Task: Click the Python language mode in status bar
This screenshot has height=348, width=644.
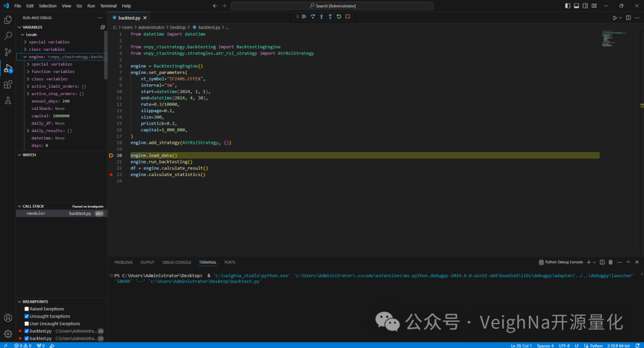Action: tap(596, 345)
